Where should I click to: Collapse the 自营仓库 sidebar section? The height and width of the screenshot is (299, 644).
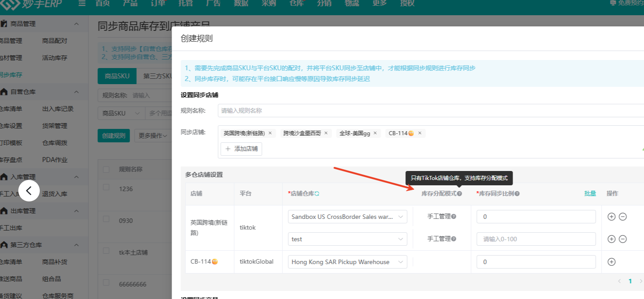(76, 92)
